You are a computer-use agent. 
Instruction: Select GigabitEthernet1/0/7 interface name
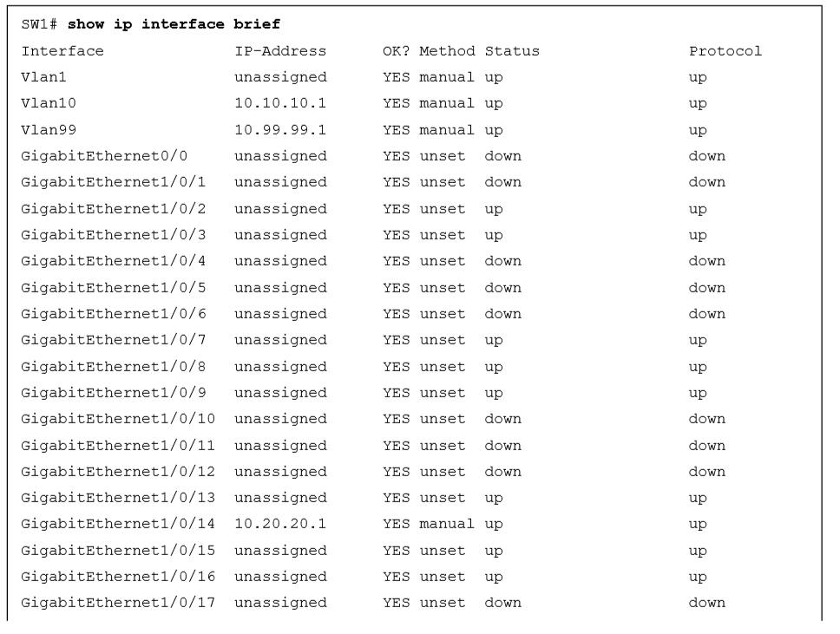point(113,340)
